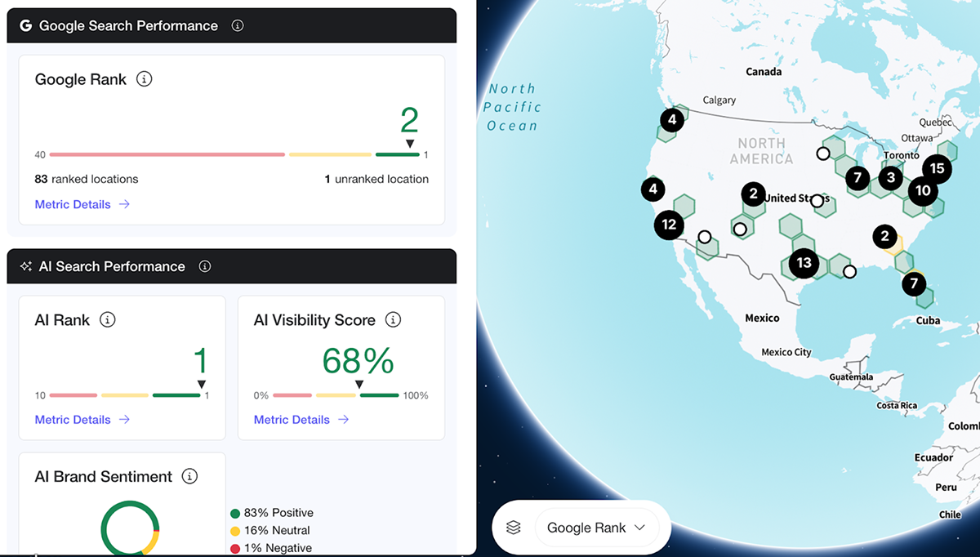Image resolution: width=980 pixels, height=557 pixels.
Task: Click the AI Brand Sentiment info icon
Action: coord(189,476)
